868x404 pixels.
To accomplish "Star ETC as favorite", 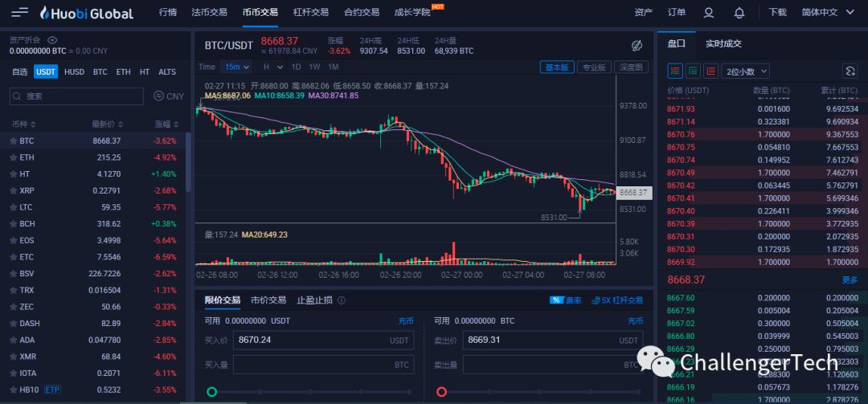I will pyautogui.click(x=13, y=257).
